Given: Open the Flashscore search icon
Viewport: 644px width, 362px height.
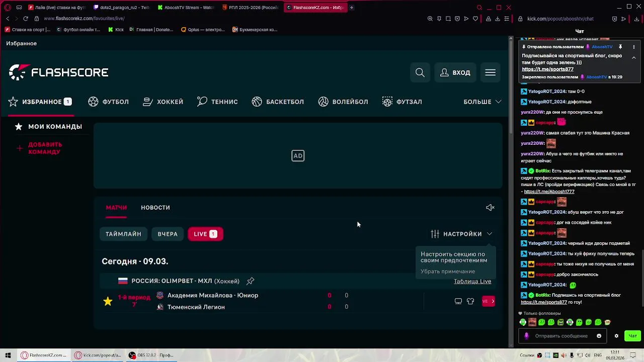Looking at the screenshot, I should point(420,73).
